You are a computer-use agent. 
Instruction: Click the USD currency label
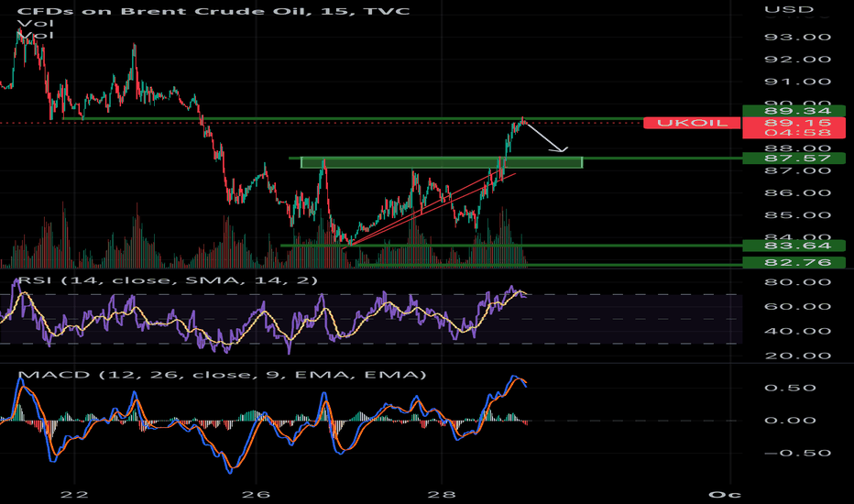789,9
